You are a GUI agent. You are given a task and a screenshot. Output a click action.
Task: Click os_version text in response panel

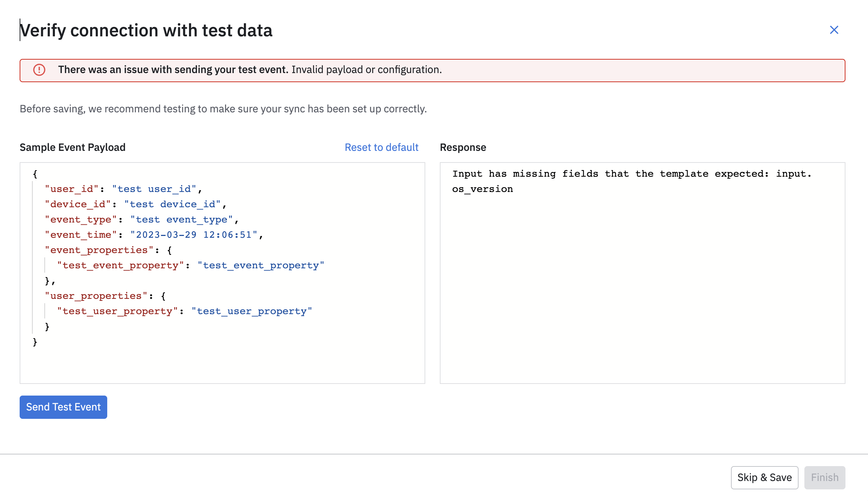[x=482, y=189]
